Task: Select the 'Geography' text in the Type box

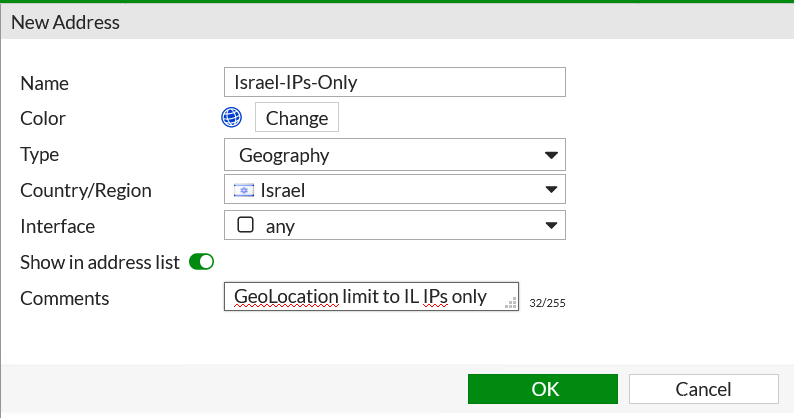Action: pyautogui.click(x=284, y=155)
